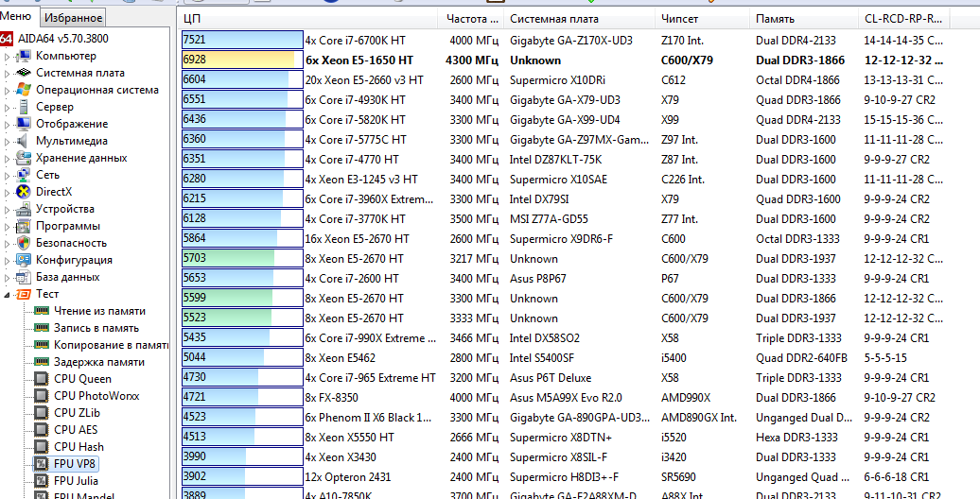Click the Программы icon in the tree
Image resolution: width=980 pixels, height=499 pixels.
(25, 226)
